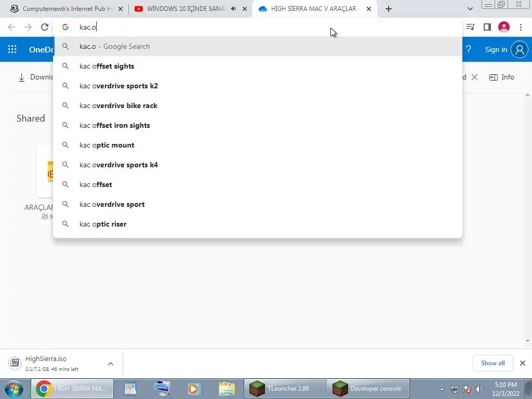Screen dimensions: 532x399
Task: Open the Action Center flag icon
Action: (x=467, y=389)
